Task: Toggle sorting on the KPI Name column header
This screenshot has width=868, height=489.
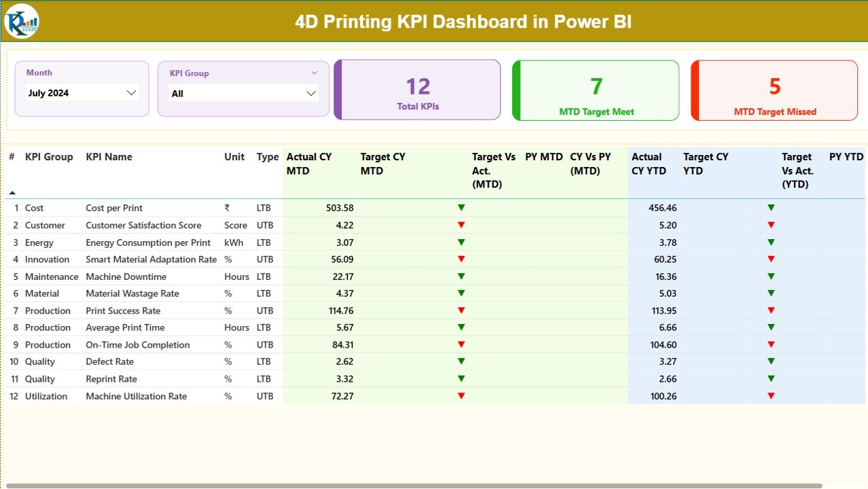Action: click(x=109, y=157)
